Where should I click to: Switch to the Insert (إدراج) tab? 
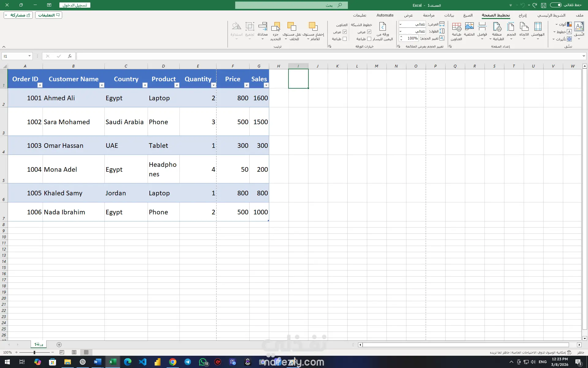522,15
